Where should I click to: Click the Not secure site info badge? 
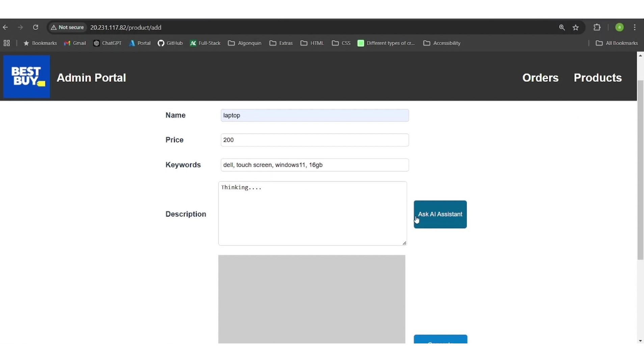coord(68,27)
